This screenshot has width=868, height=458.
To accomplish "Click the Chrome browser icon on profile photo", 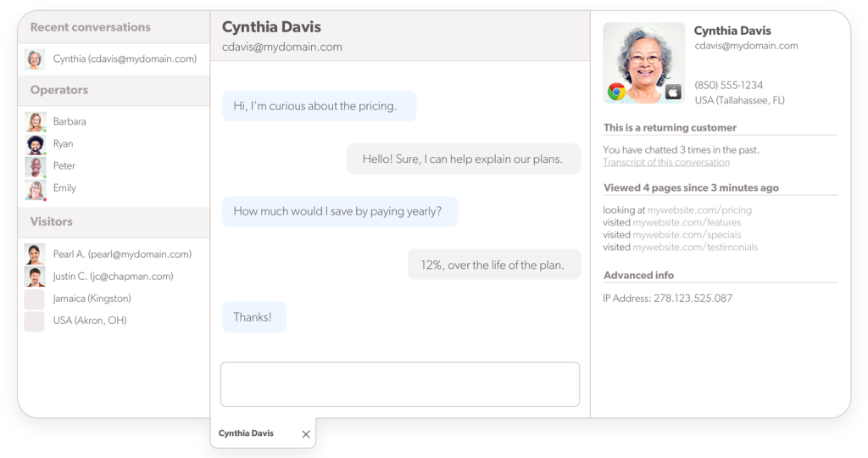I will [x=616, y=92].
